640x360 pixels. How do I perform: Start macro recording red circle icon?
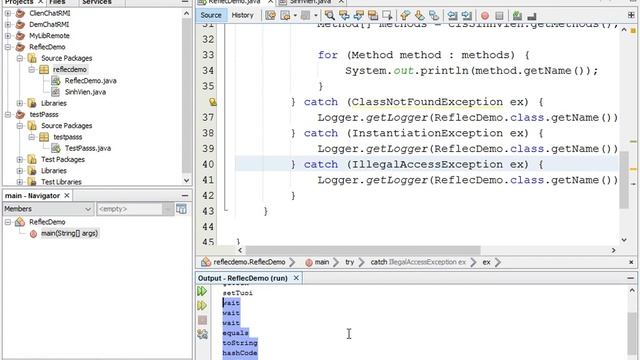pyautogui.click(x=484, y=16)
